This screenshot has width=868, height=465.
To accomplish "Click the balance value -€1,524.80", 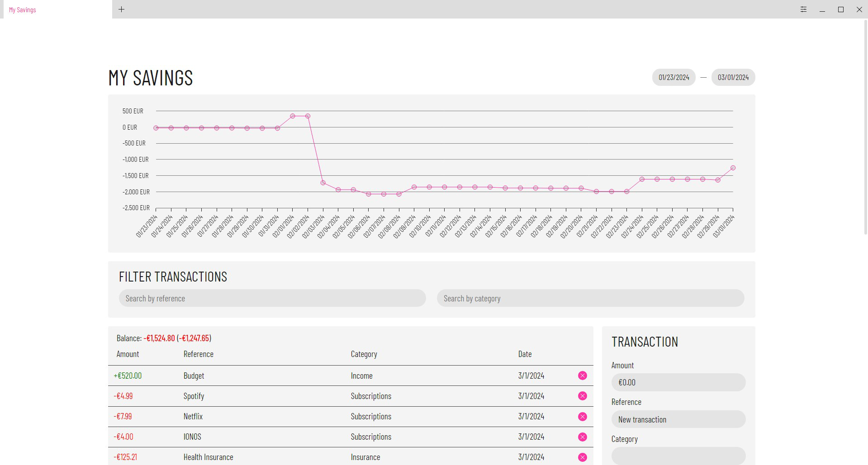I will coord(159,338).
